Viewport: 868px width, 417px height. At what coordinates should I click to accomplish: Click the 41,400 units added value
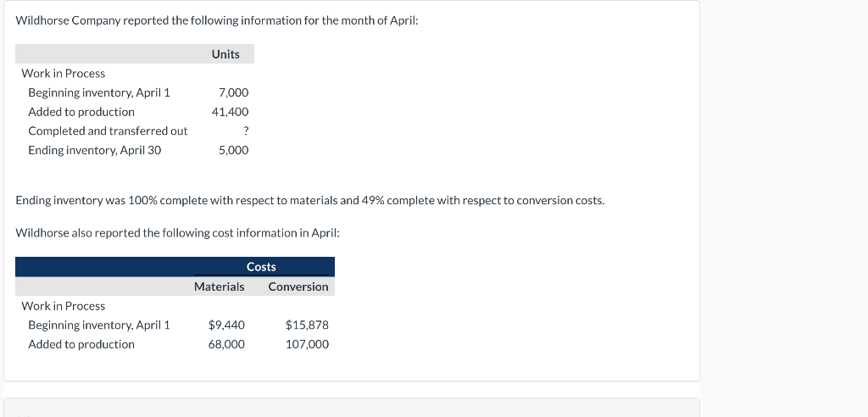[x=231, y=112]
